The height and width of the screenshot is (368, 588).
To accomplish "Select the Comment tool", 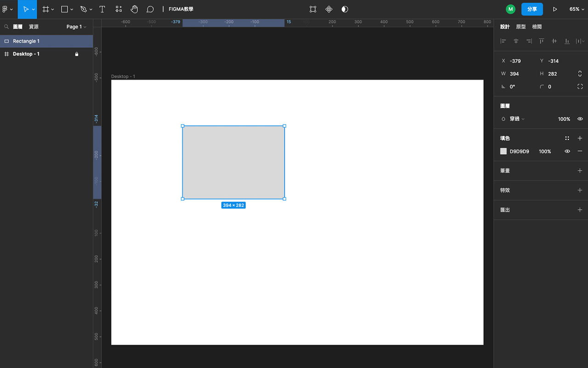I will (150, 9).
